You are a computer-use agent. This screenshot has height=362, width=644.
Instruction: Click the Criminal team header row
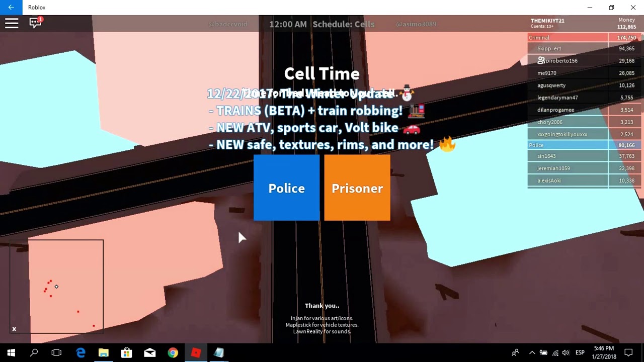pyautogui.click(x=584, y=38)
